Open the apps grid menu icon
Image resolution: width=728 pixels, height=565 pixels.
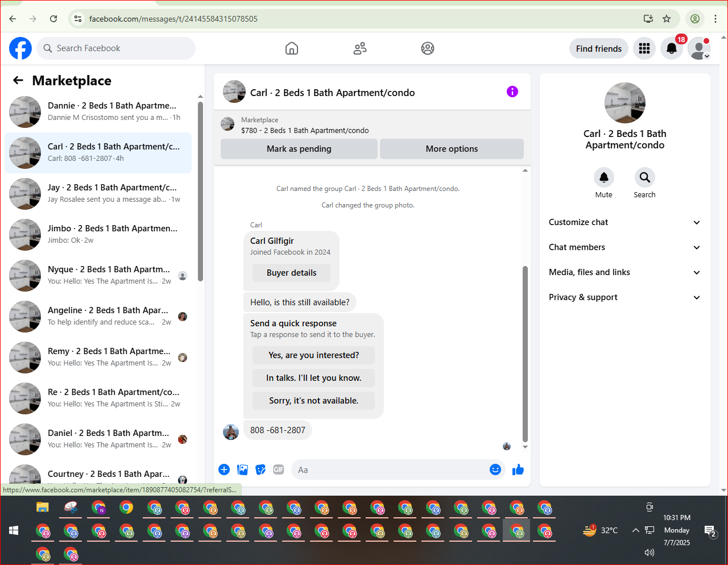(644, 49)
